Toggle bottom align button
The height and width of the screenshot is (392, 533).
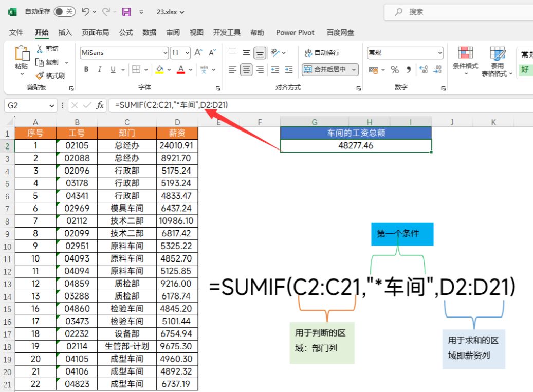[260, 52]
